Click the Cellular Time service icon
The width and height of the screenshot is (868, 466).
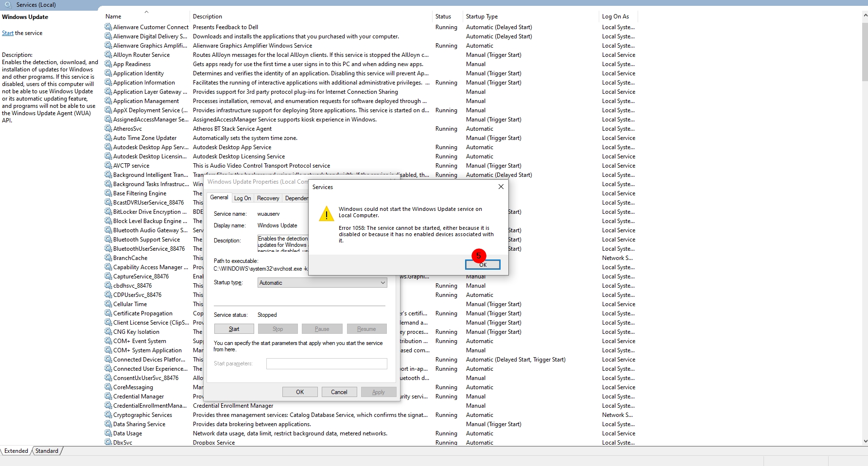pos(108,304)
